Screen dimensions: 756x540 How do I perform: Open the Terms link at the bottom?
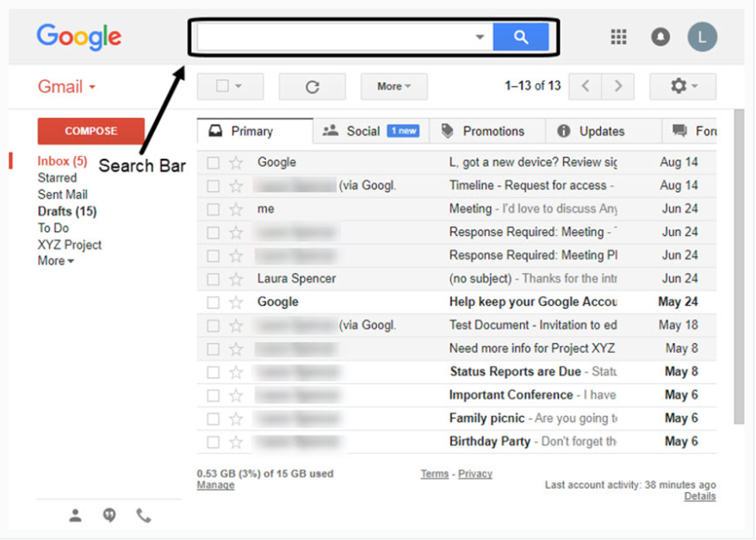pyautogui.click(x=434, y=473)
